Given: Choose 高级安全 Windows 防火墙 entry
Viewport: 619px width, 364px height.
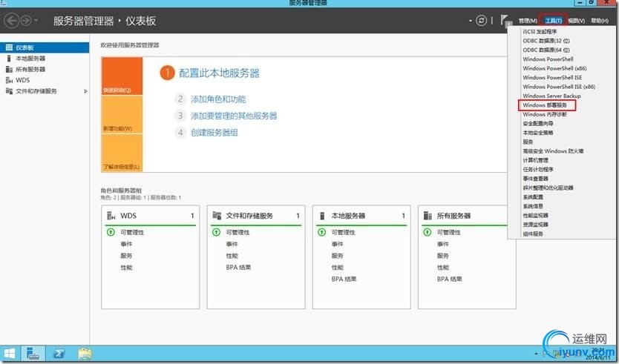Looking at the screenshot, I should pos(553,151).
